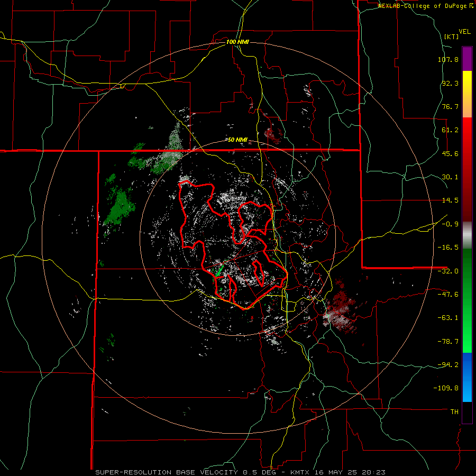The height and width of the screenshot is (476, 476).
Task: Pick the gray near-zero segment of color bar
Action: point(467,235)
